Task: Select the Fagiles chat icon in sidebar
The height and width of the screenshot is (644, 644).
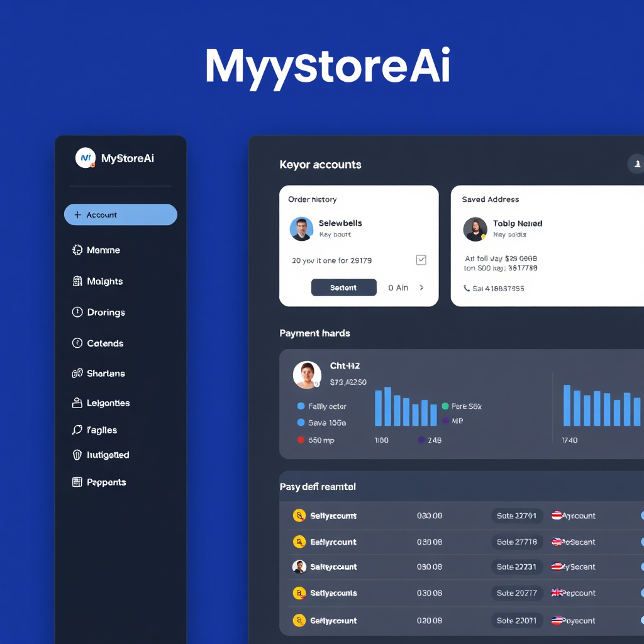Action: (76, 430)
